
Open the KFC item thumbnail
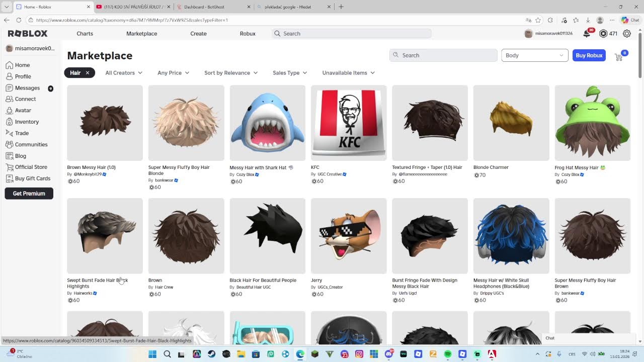click(349, 123)
